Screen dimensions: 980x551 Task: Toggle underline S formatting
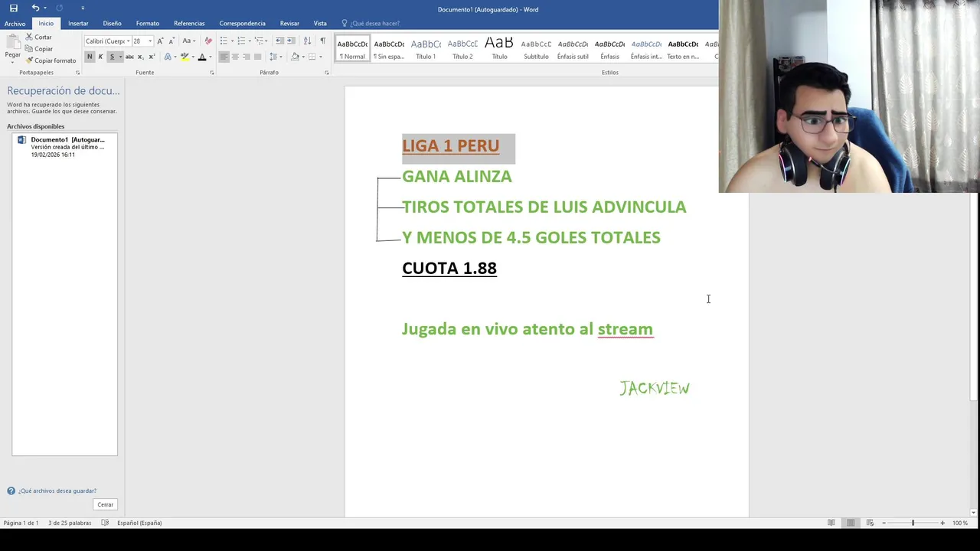pos(111,57)
